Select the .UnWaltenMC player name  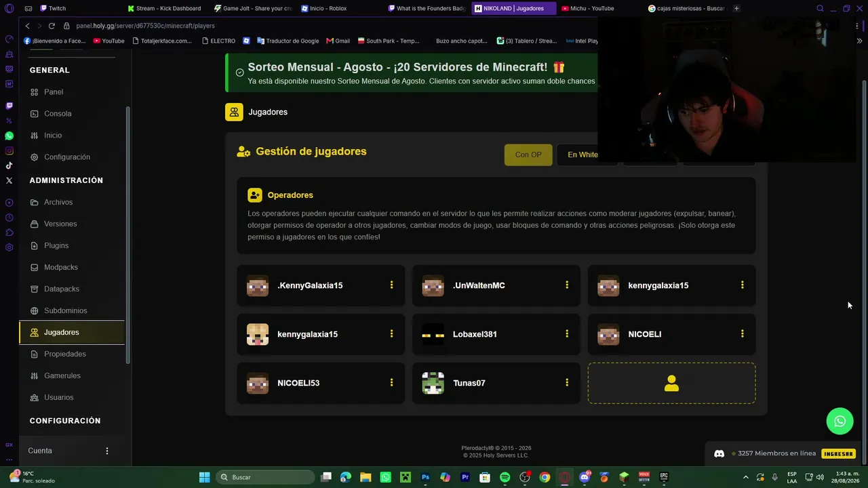click(x=479, y=285)
